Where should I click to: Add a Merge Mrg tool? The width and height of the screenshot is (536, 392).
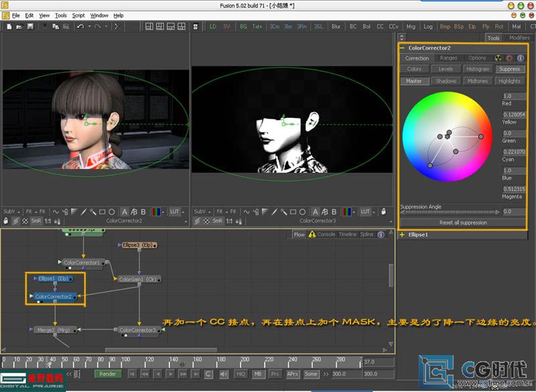(411, 26)
